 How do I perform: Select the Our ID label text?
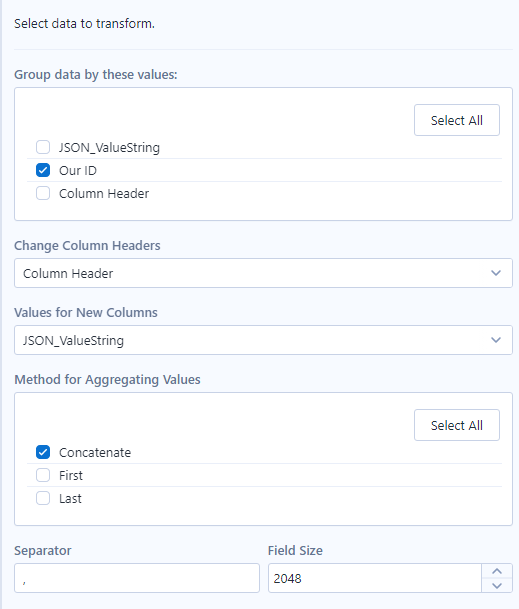tap(78, 171)
